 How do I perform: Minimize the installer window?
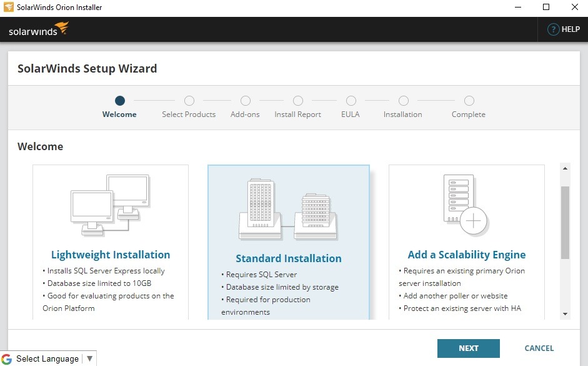pyautogui.click(x=518, y=7)
